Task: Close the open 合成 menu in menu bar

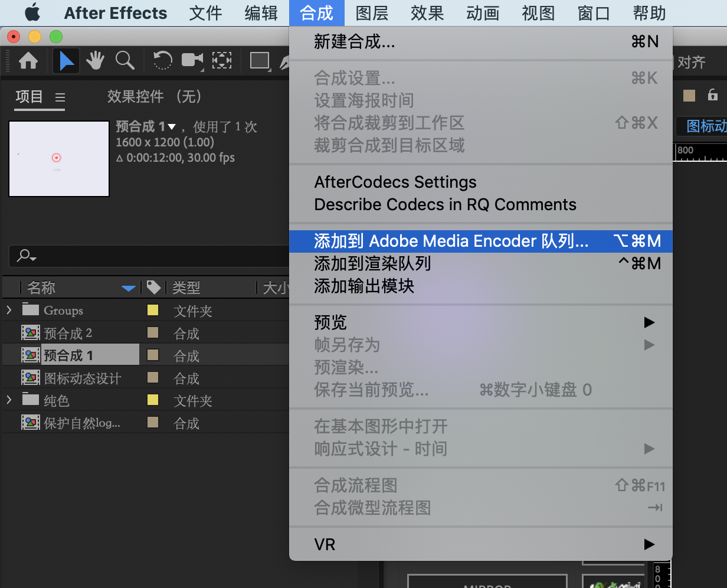Action: (x=317, y=13)
